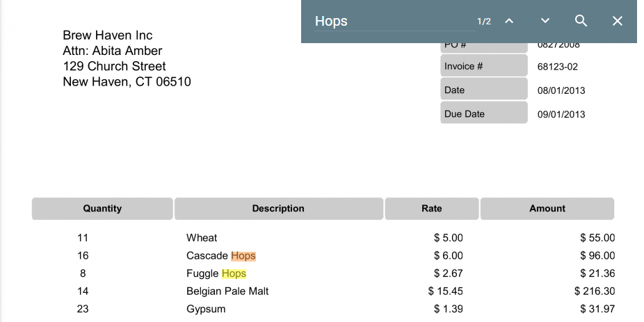This screenshot has height=322, width=644.
Task: Jump to next search match
Action: pos(545,21)
